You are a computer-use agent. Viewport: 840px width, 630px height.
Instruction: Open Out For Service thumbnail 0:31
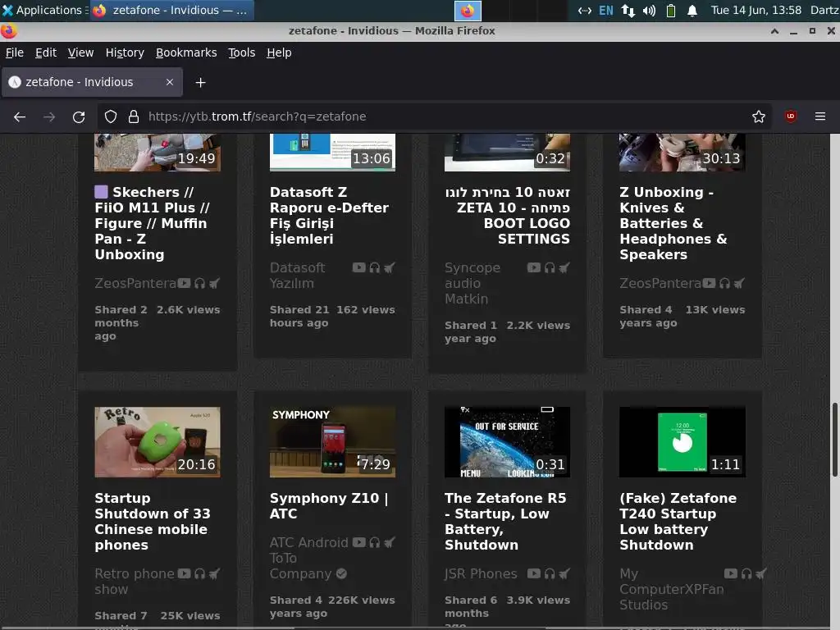coord(507,442)
